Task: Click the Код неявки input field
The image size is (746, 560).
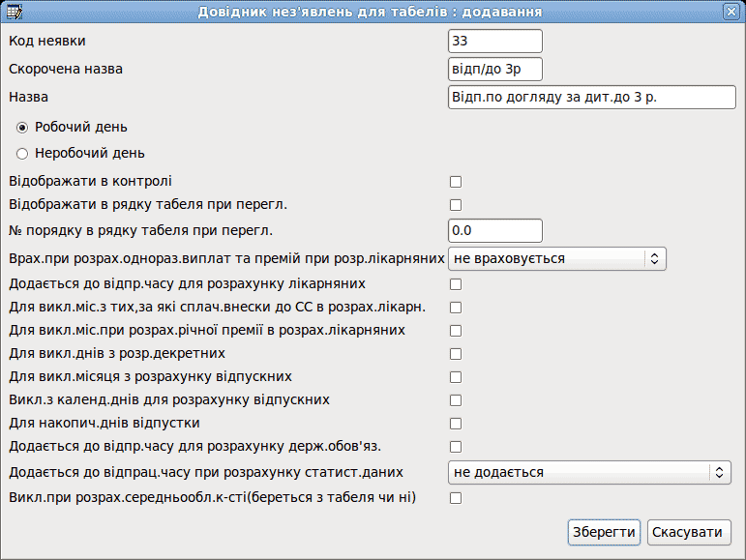Action: pos(494,41)
